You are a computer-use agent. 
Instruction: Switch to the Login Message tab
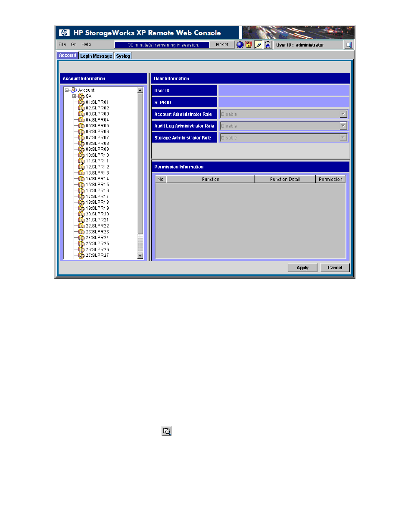pos(96,56)
